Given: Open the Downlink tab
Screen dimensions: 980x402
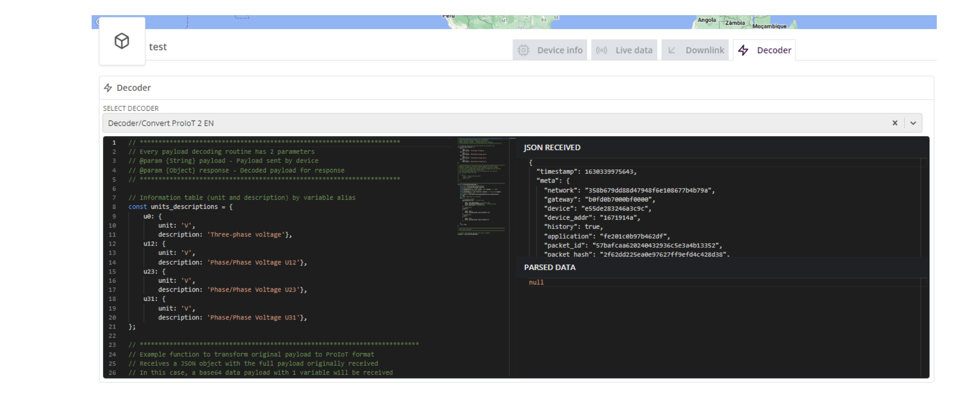Looking at the screenshot, I should tap(695, 50).
